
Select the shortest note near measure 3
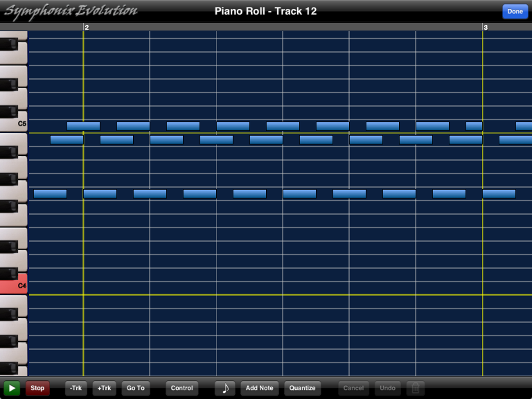474,126
